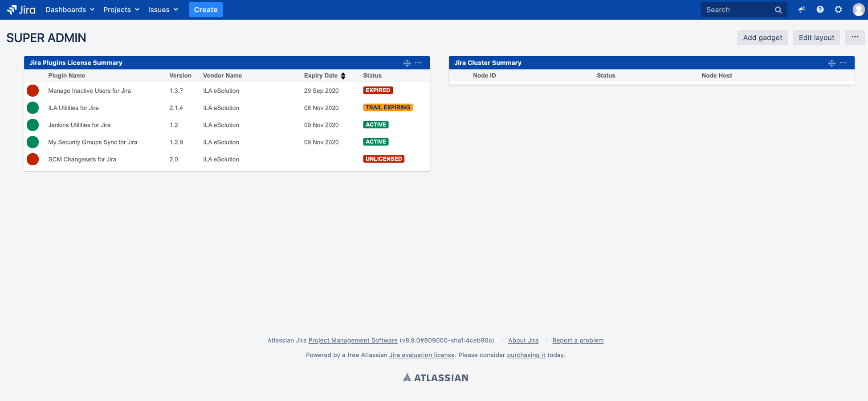This screenshot has width=868, height=401.
Task: Open Cluster Summary gadget options ellipsis
Action: coord(843,63)
